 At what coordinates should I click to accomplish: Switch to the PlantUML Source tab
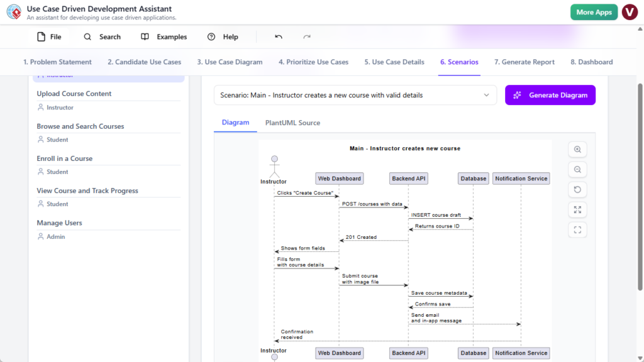tap(292, 123)
